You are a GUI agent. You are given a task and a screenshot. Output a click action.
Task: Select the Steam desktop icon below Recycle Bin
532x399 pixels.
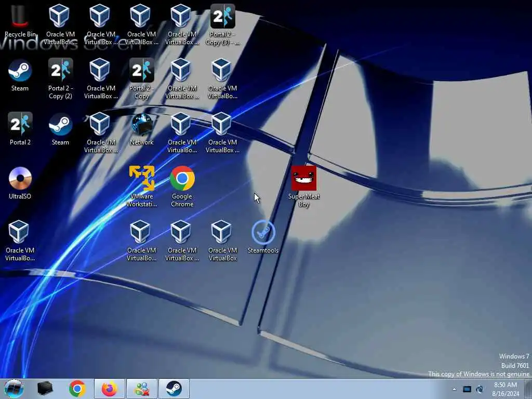(20, 75)
